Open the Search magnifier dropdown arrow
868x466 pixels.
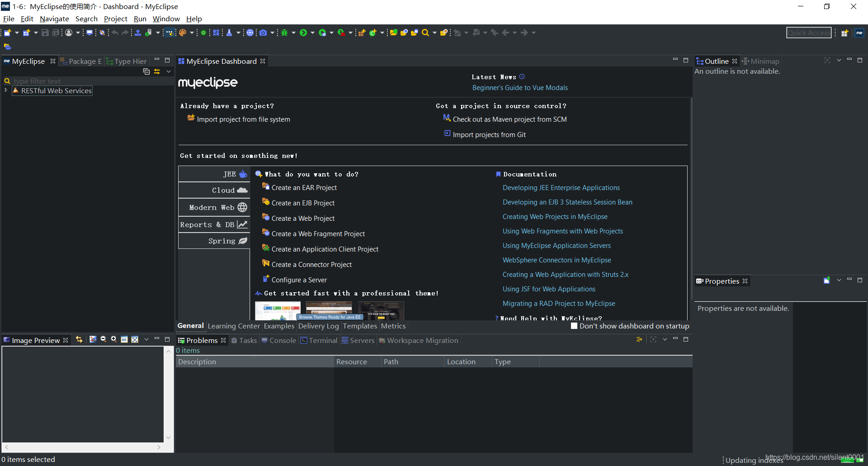click(x=434, y=33)
